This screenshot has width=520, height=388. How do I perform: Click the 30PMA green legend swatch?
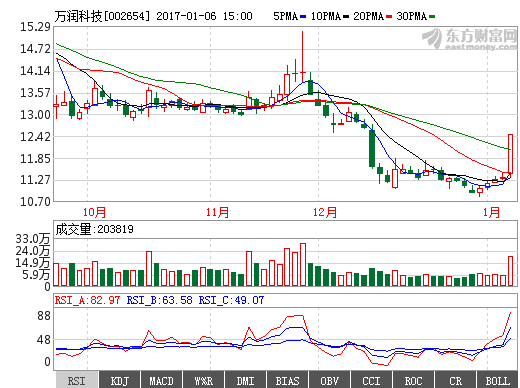[x=432, y=16]
